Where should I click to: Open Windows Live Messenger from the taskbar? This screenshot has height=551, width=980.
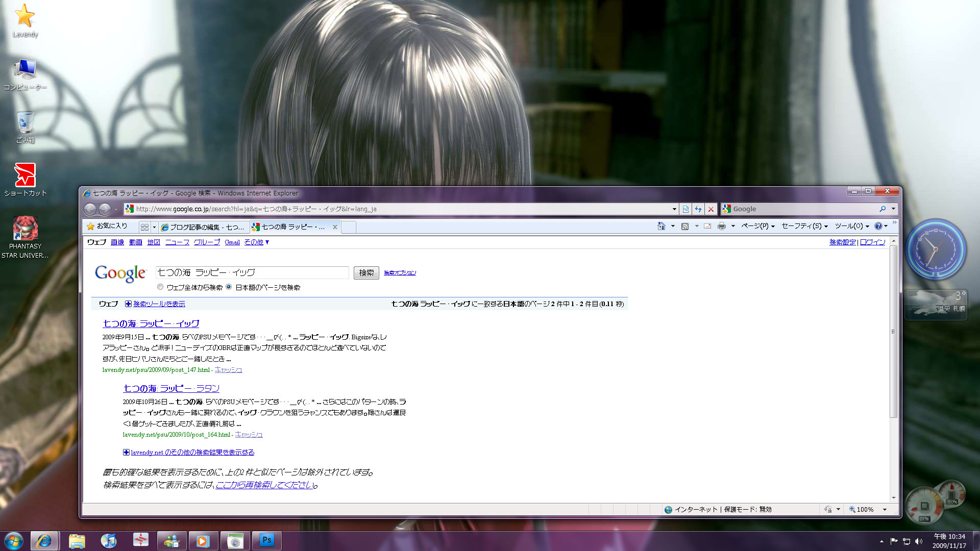pos(171,541)
